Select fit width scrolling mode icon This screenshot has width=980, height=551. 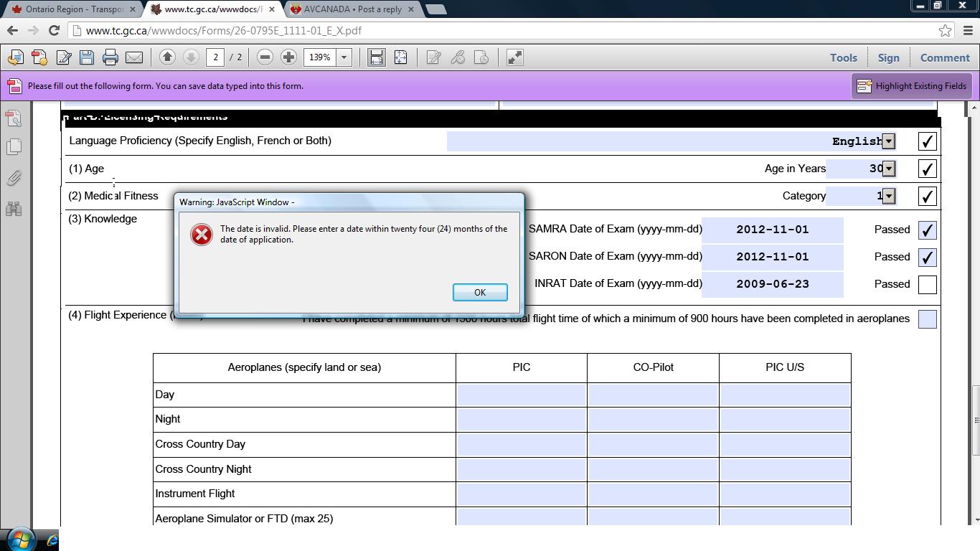tap(377, 57)
